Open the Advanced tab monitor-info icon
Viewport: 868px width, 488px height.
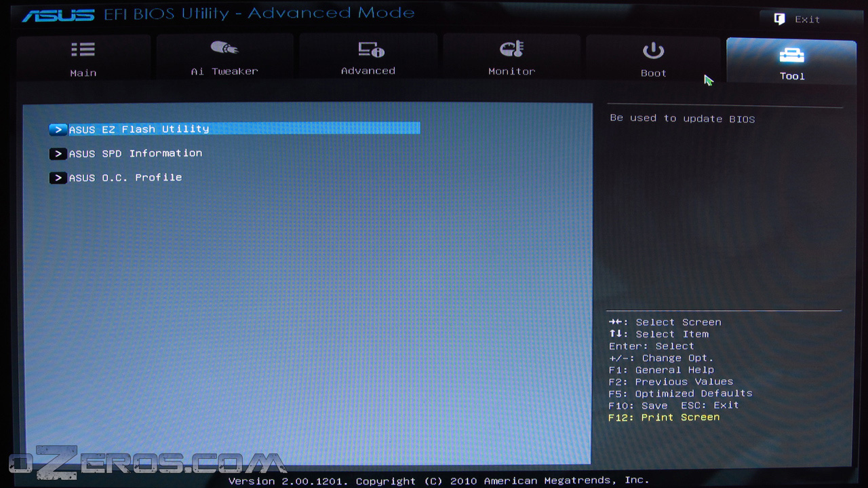[x=371, y=49]
